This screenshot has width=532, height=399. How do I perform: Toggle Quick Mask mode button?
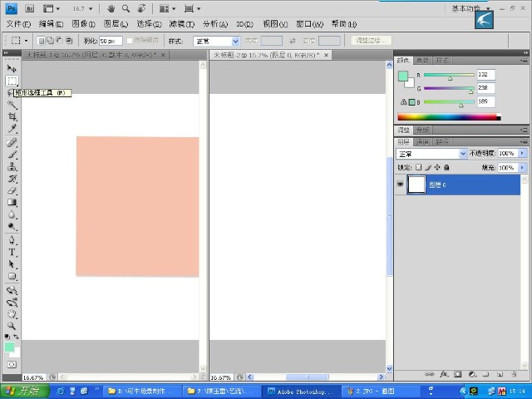click(12, 365)
